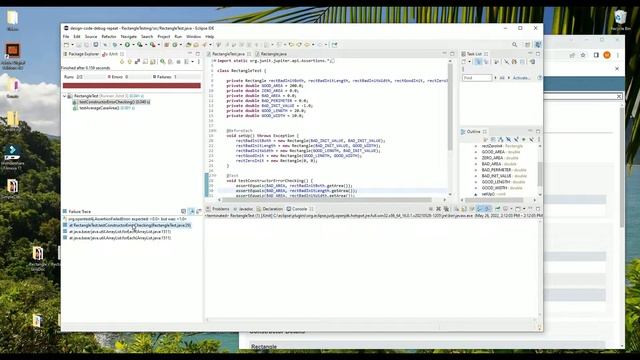Click the Rerun Test icon in JUnit view
Screen dimensions: 640x360
click(163, 62)
